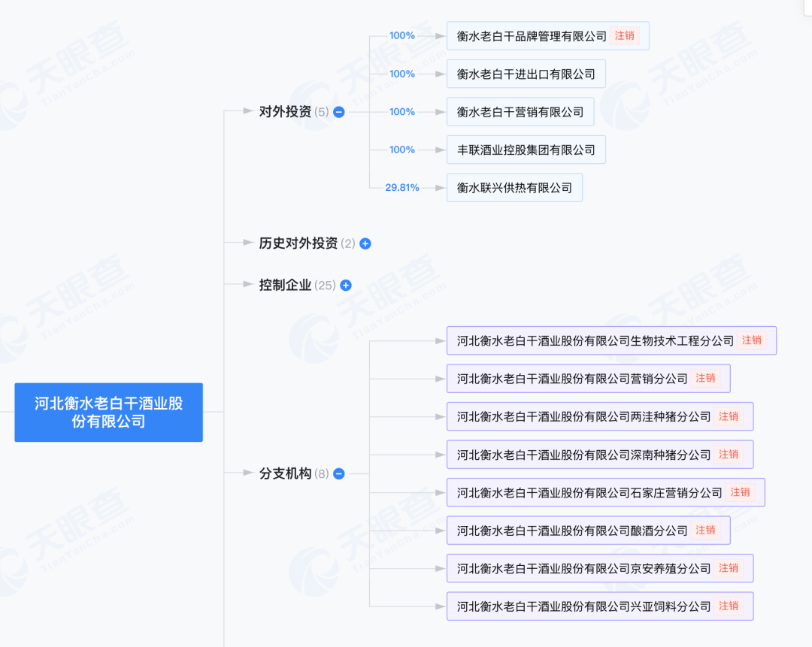812x647 pixels.
Task: Expand the 控制企业 (25) branch
Action: click(x=345, y=286)
